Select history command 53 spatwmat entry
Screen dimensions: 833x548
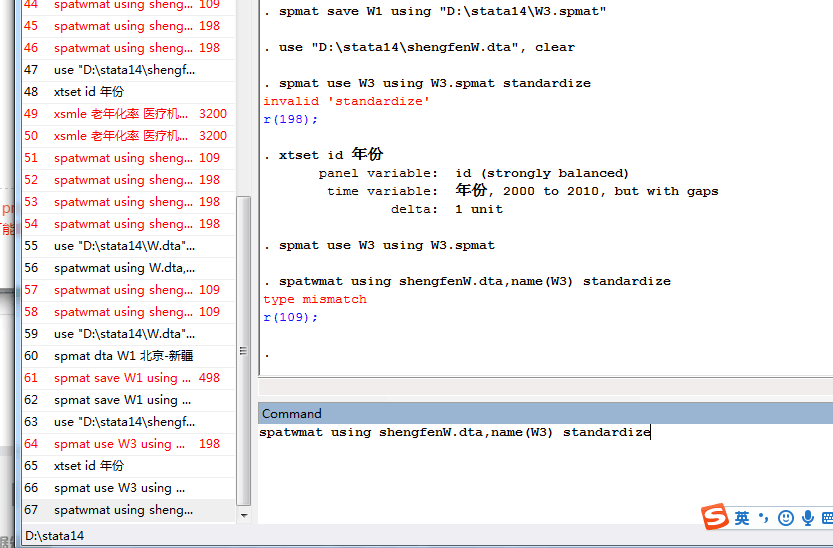tap(129, 202)
